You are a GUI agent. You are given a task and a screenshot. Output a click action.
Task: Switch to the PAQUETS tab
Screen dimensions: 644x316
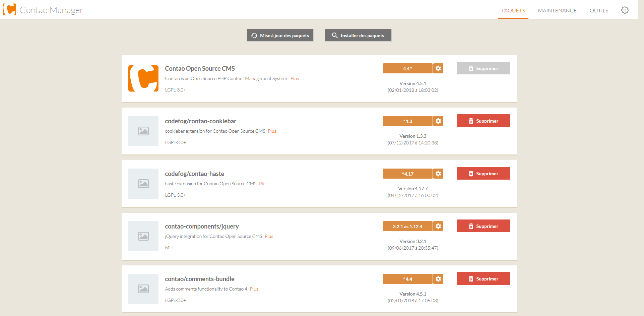tap(513, 10)
